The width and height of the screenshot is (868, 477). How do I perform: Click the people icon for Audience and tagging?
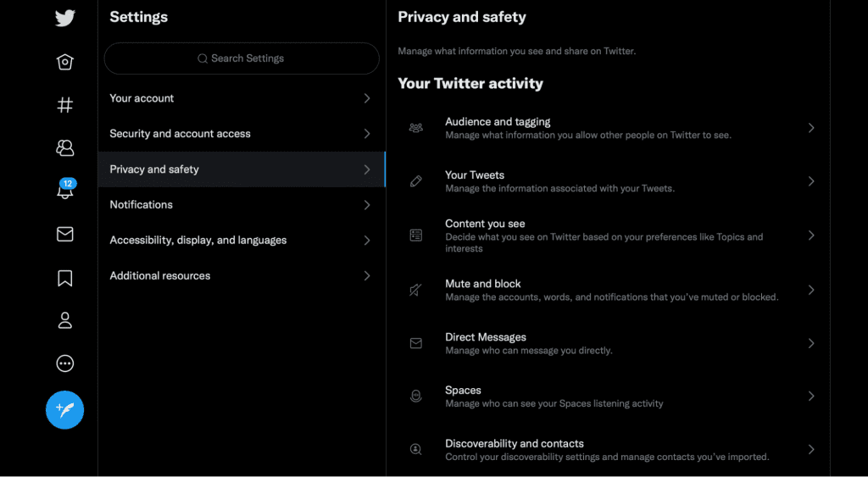tap(415, 128)
